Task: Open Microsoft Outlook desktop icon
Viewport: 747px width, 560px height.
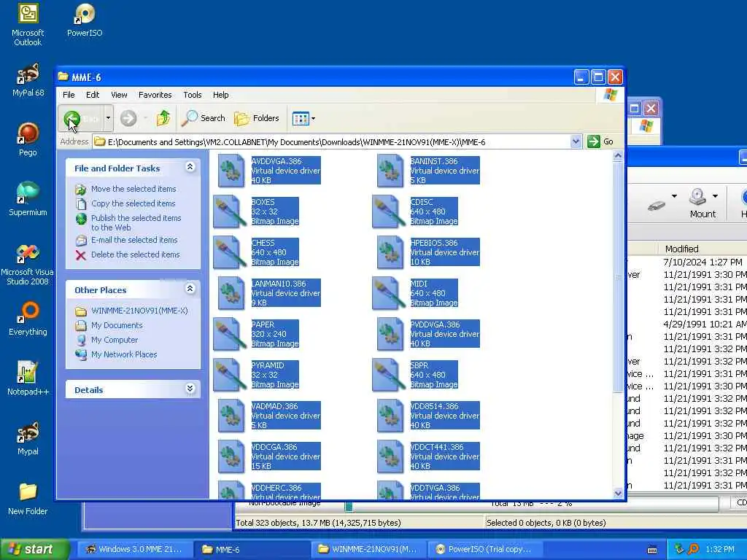Action: 28,25
